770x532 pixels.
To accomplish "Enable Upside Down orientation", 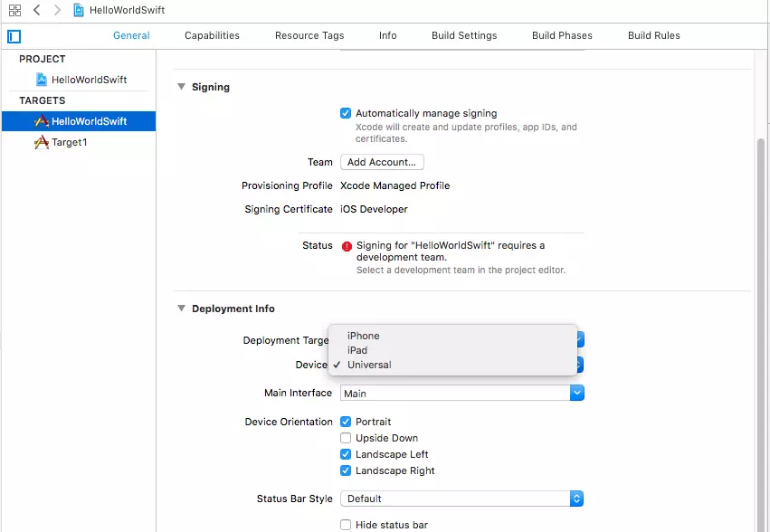I will tap(346, 438).
